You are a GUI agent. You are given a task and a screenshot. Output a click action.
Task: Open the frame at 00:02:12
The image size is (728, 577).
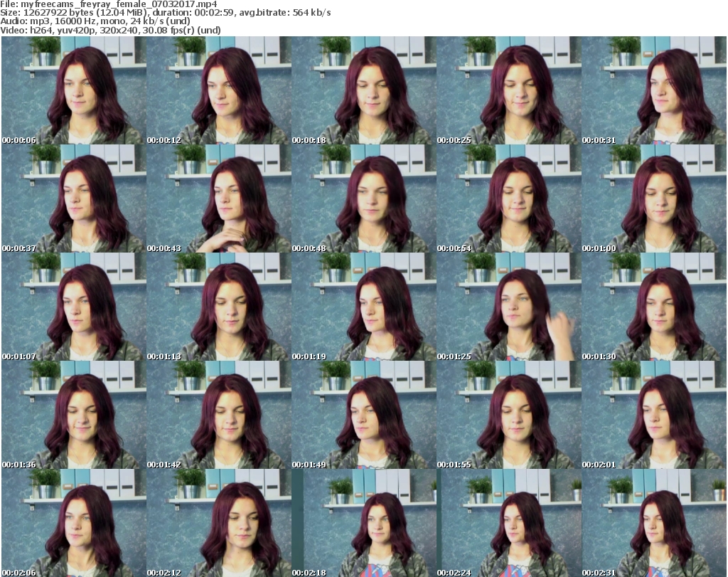coord(219,523)
